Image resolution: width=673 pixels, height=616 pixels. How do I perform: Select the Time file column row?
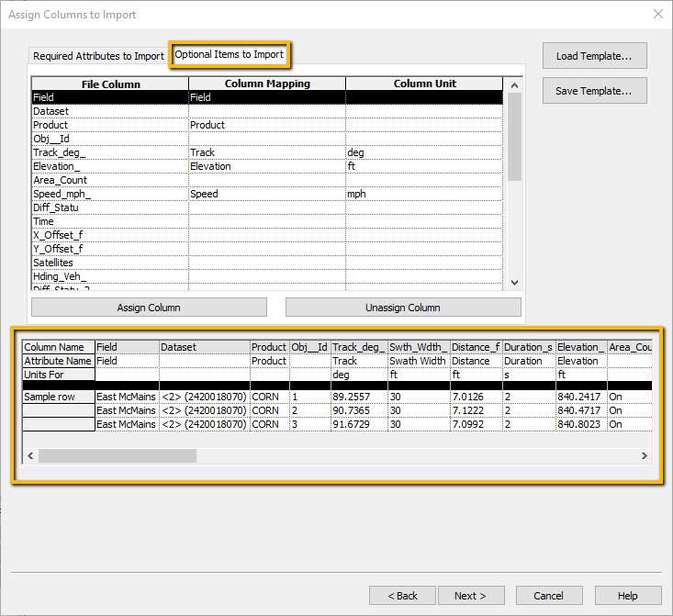(x=267, y=221)
